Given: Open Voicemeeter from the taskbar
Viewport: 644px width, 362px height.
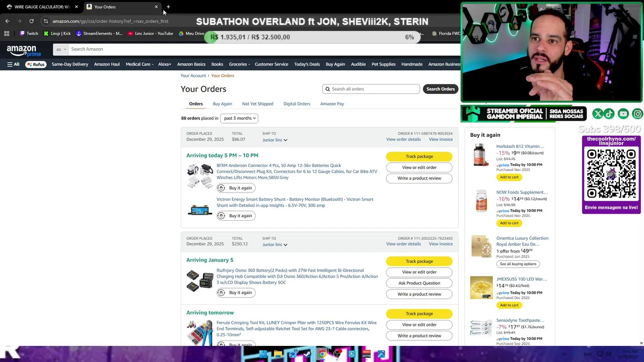Looking at the screenshot, I should click(366, 354).
